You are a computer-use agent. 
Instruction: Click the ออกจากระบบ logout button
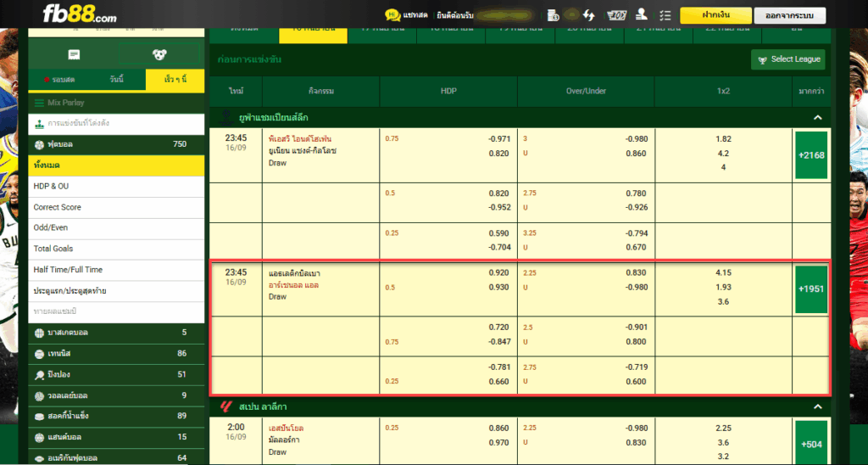(x=789, y=15)
